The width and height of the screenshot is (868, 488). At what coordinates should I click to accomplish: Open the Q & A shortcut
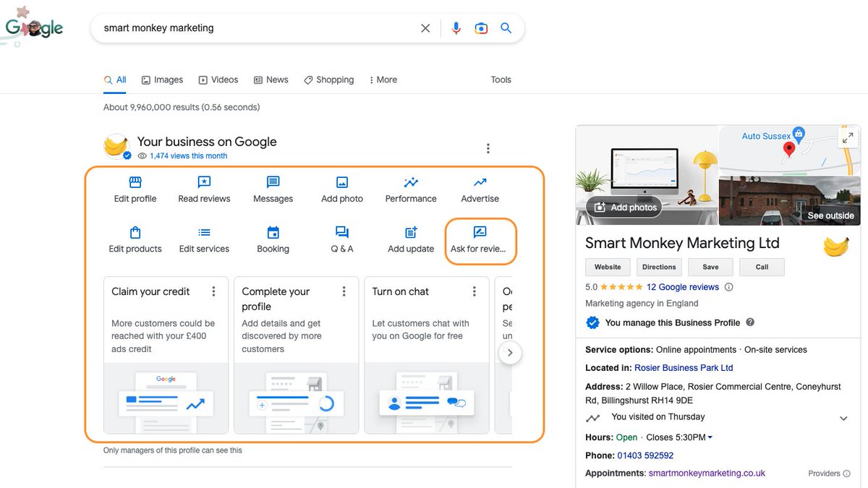342,240
